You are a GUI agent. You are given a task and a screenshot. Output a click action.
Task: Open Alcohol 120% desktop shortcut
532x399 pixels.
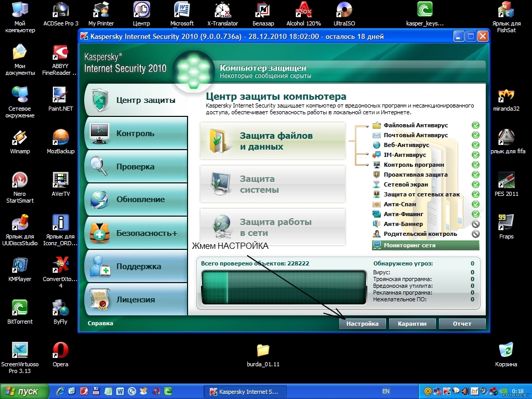click(303, 14)
